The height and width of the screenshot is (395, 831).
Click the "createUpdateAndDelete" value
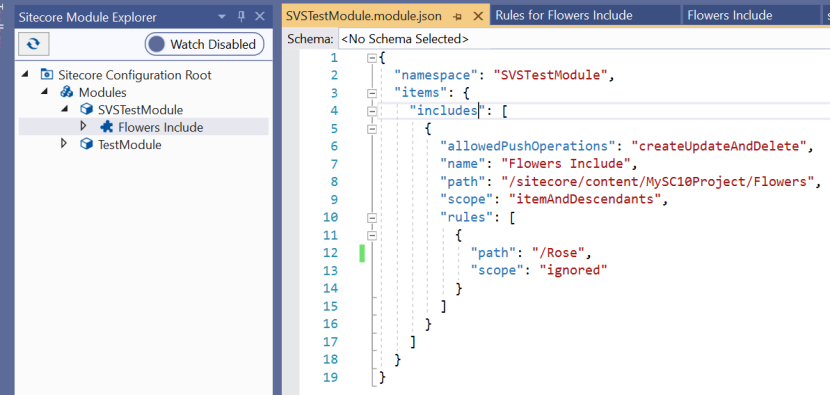719,146
